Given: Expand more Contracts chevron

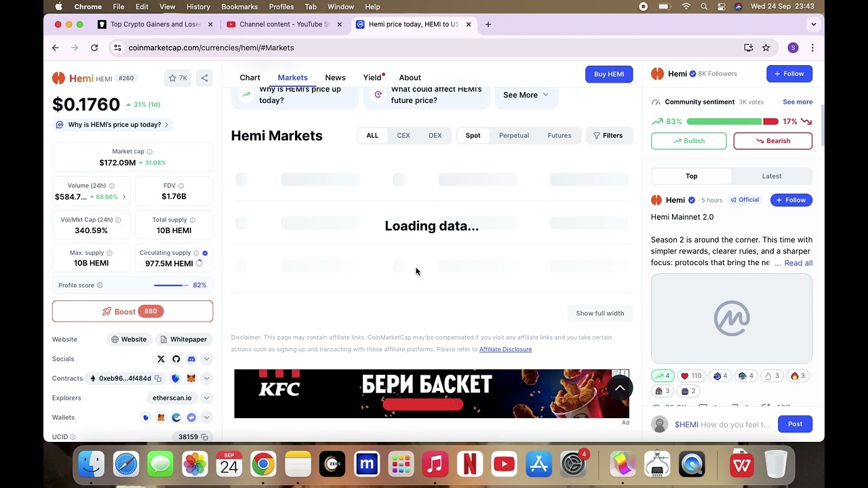Looking at the screenshot, I should [x=207, y=379].
